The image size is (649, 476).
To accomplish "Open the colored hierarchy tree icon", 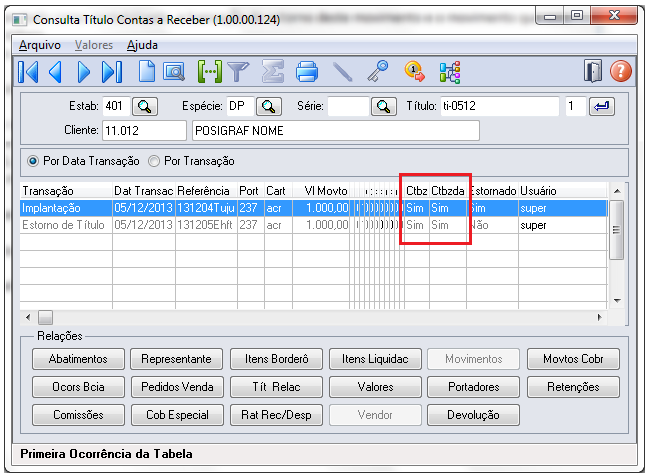I will coord(450,72).
